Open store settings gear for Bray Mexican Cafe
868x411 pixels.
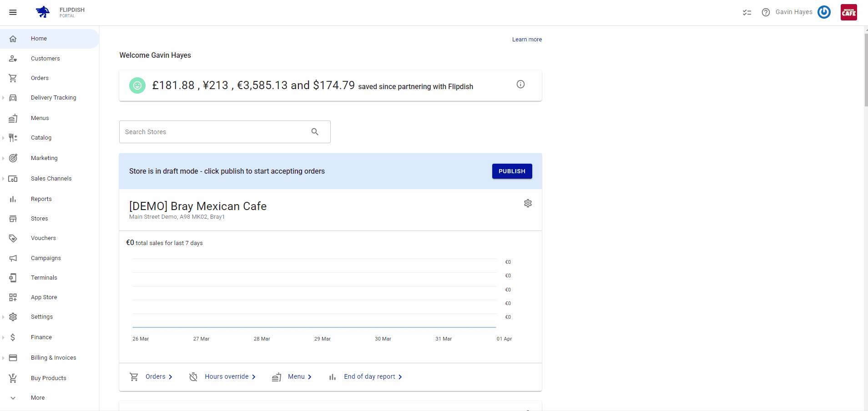pos(528,203)
